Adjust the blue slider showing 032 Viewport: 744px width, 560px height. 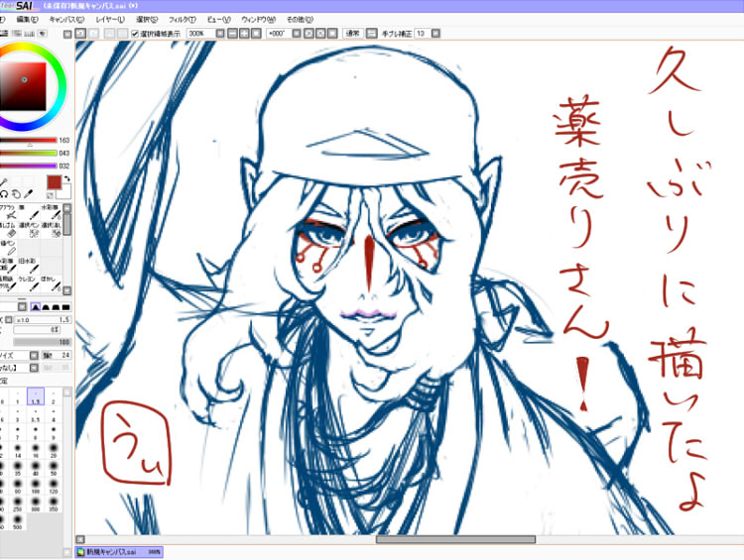tap(29, 166)
